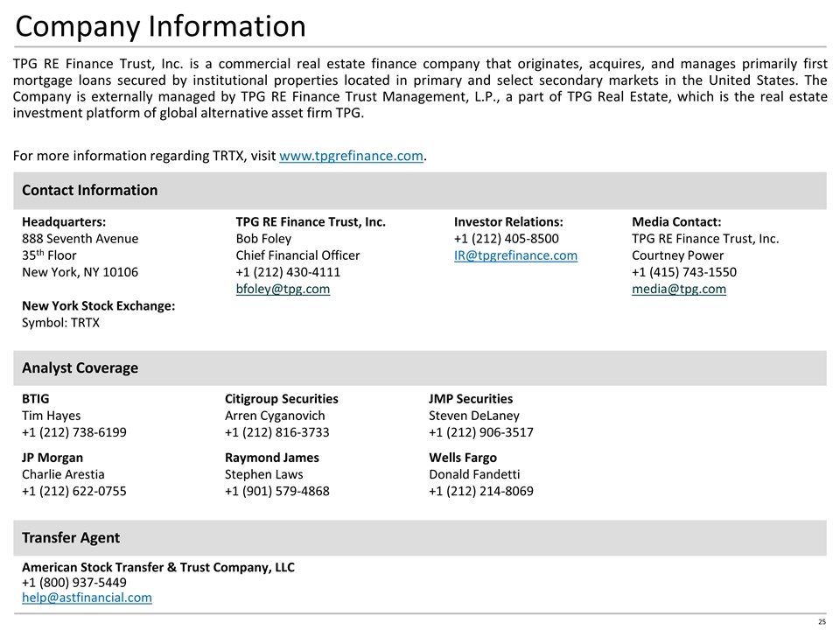Select phone number +1 (212) 906-3517
The image size is (840, 630).
pos(481,432)
